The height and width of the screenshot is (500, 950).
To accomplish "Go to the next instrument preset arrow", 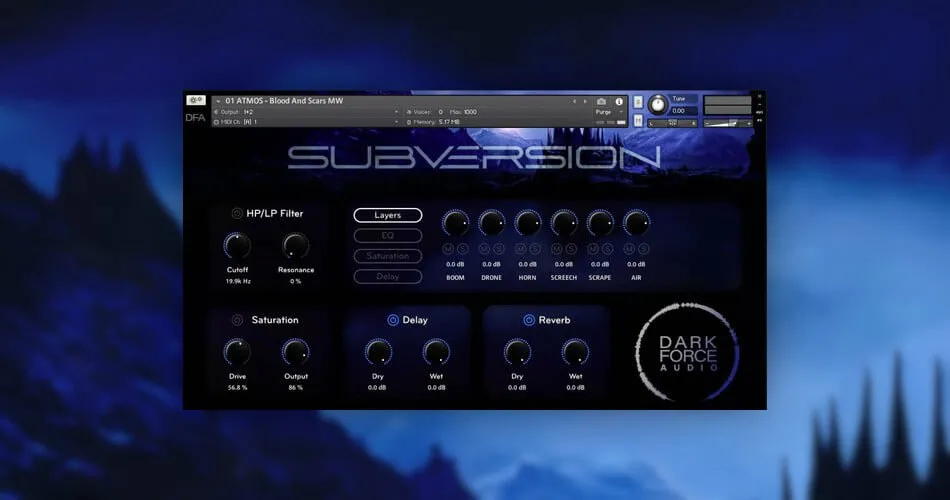I will (585, 102).
